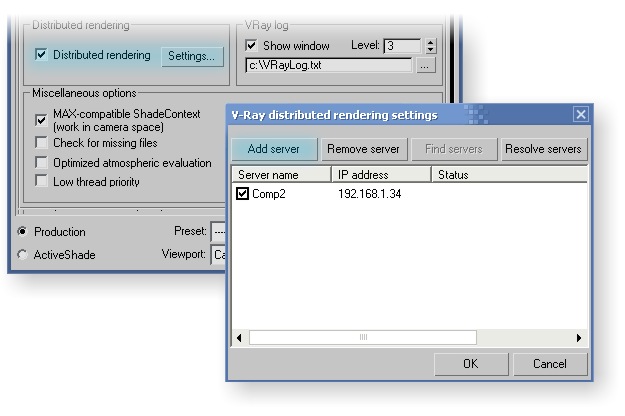This screenshot has height=416, width=625.
Task: Open distributed rendering Settings button
Action: 190,56
